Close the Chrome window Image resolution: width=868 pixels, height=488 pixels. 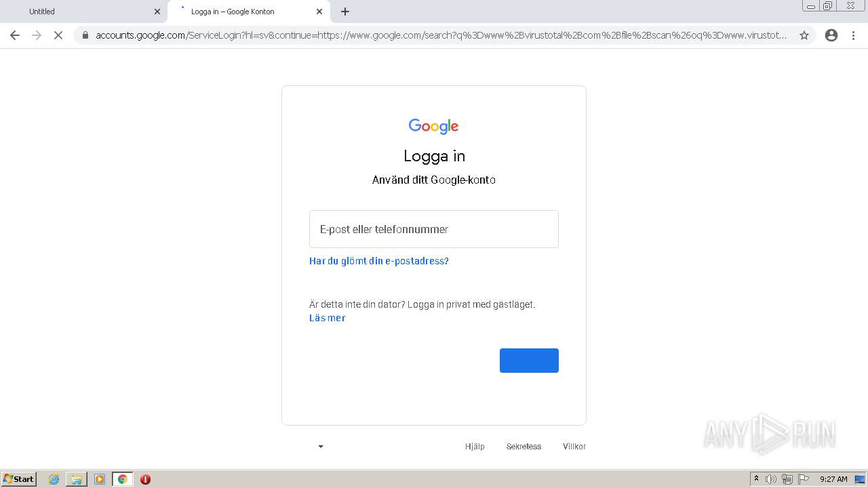[x=850, y=6]
